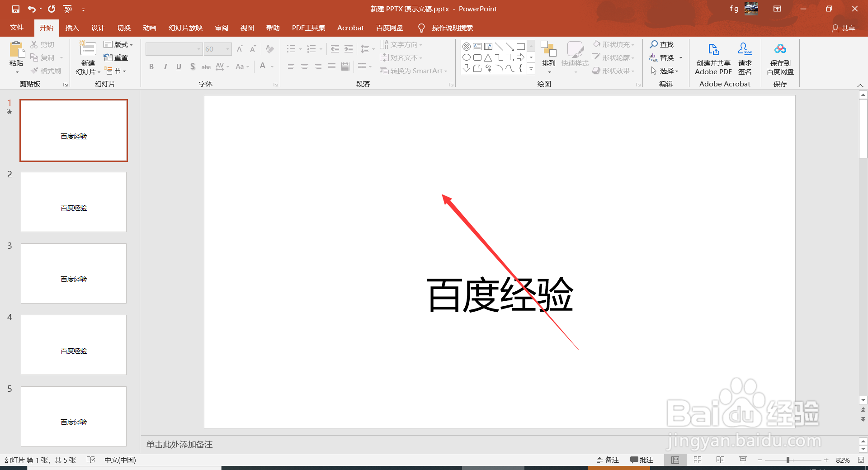Toggle Italic formatting
This screenshot has height=470, width=868.
click(x=165, y=67)
